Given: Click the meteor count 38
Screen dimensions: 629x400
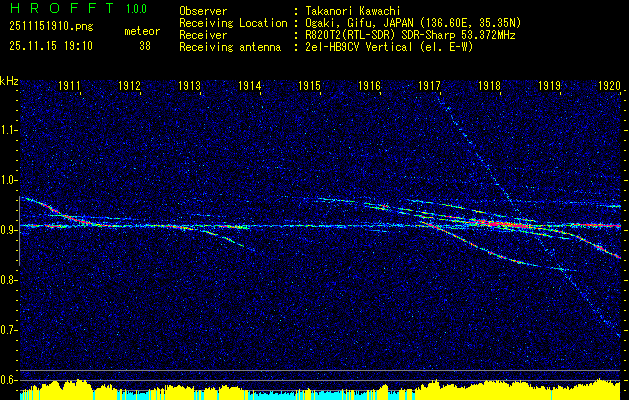Looking at the screenshot, I should point(145,46).
